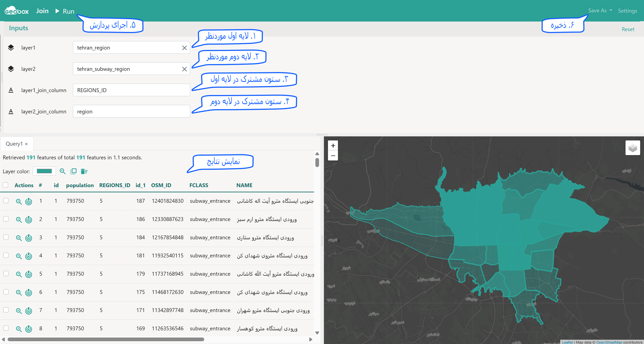
Task: Click the FCLASS column header
Action: tap(199, 185)
